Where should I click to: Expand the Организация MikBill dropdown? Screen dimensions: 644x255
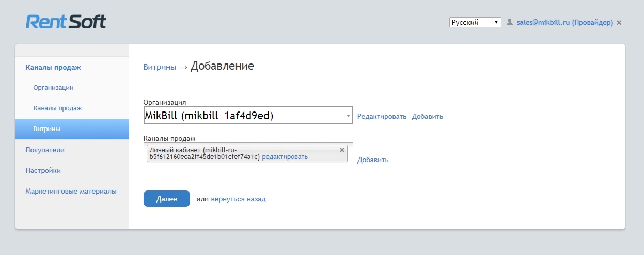(247, 116)
